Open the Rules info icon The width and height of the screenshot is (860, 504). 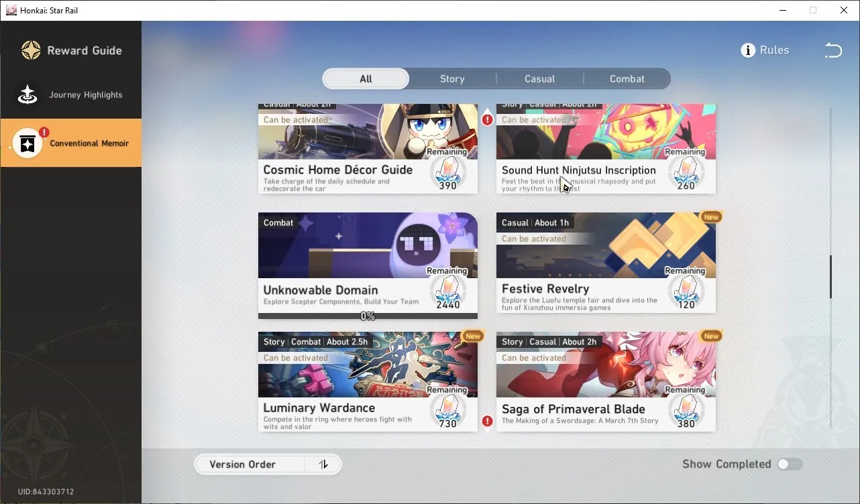tap(748, 50)
